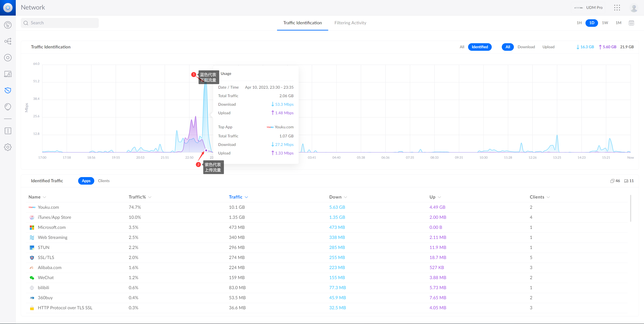
Task: Open the apps grid launcher icon
Action: coord(617,8)
